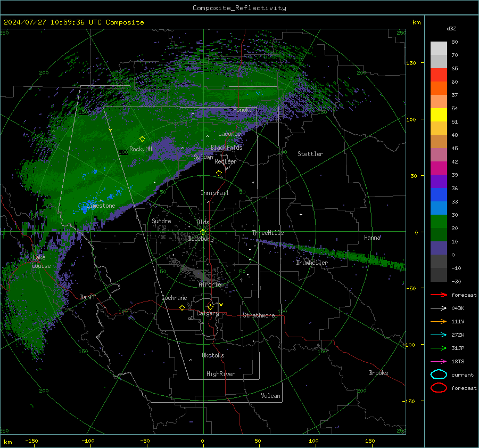Pick the dark orange 60 dBZ swatch
Viewport: 479px width, 448px height.
(439, 88)
